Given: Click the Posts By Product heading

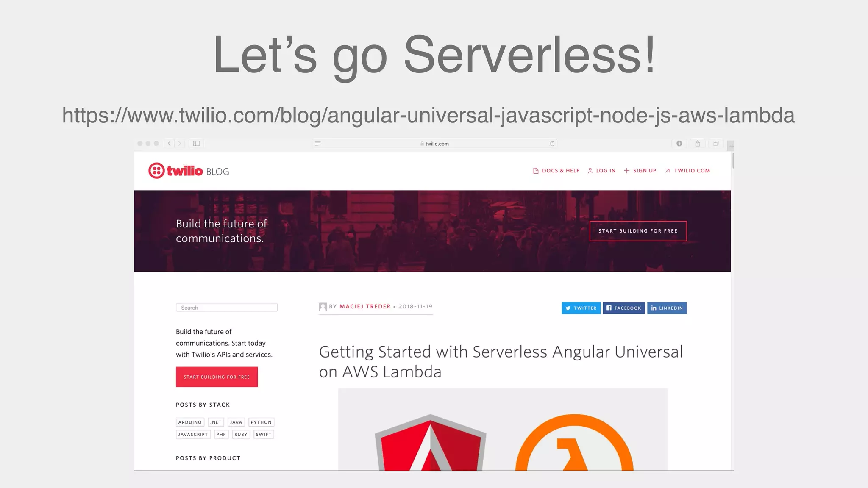Looking at the screenshot, I should 208,458.
